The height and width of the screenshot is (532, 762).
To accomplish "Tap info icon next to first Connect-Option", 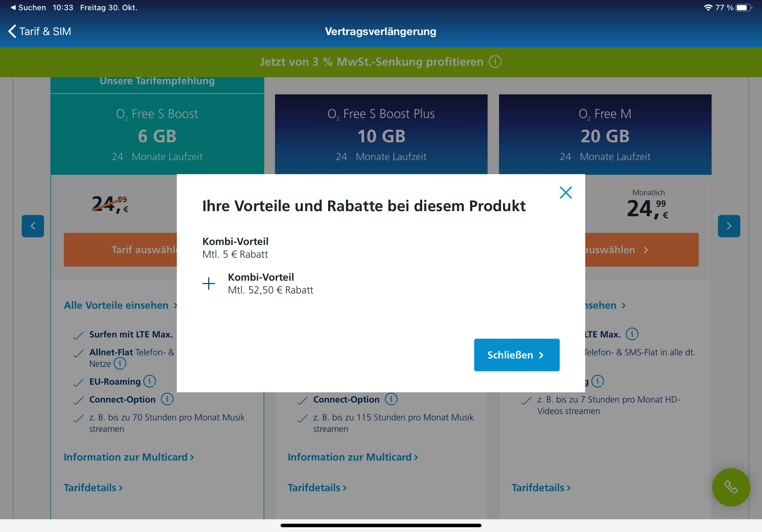I will coord(167,399).
